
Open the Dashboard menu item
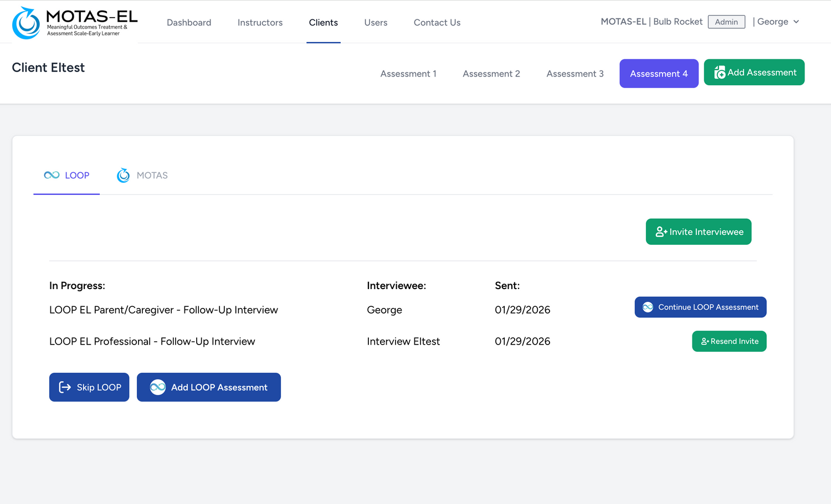[189, 23]
